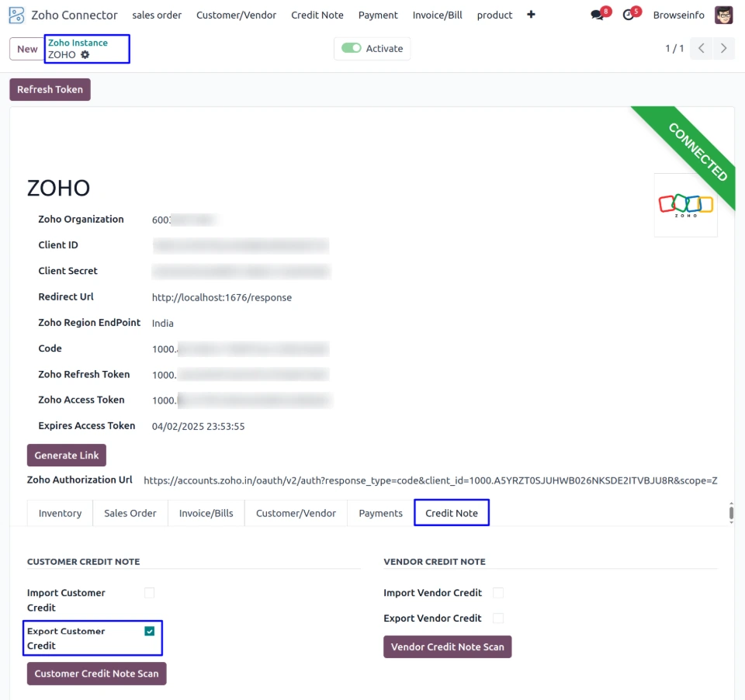Uncheck the Export Customer Credit checkbox
The height and width of the screenshot is (700, 745).
149,632
